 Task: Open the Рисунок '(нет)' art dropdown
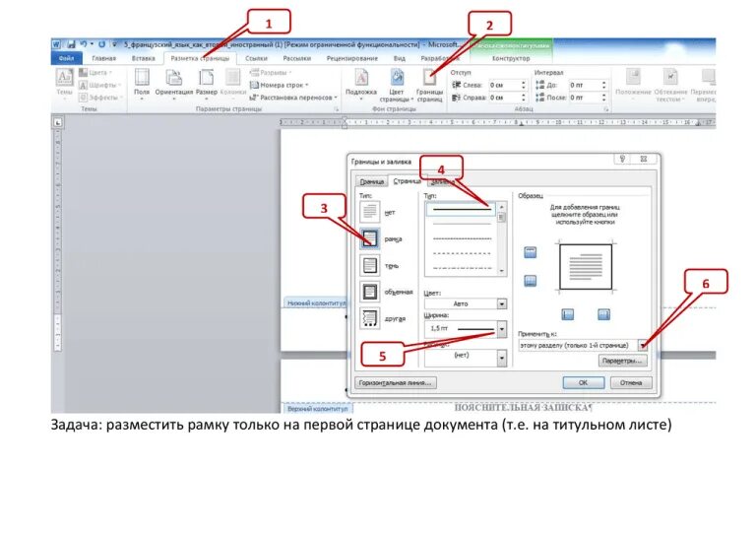click(501, 358)
